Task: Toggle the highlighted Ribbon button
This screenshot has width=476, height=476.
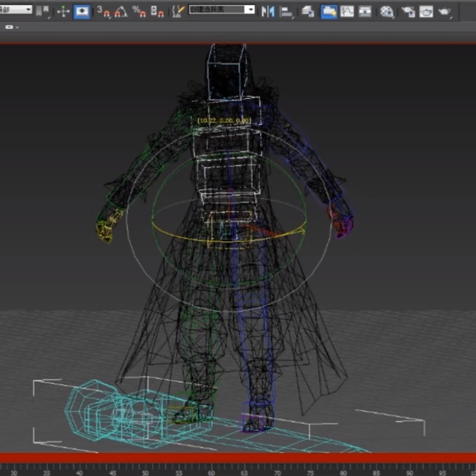Action: coord(329,12)
